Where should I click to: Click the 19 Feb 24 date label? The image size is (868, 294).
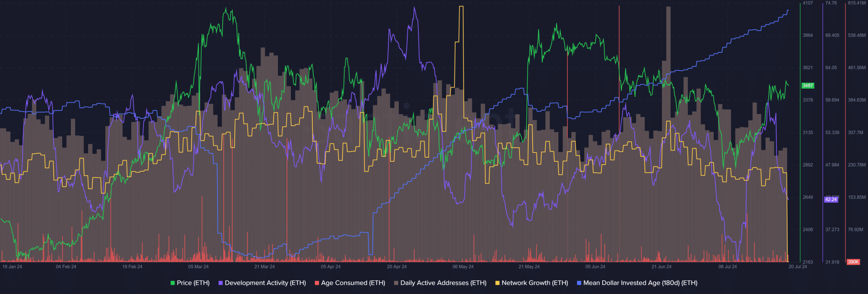(x=132, y=267)
